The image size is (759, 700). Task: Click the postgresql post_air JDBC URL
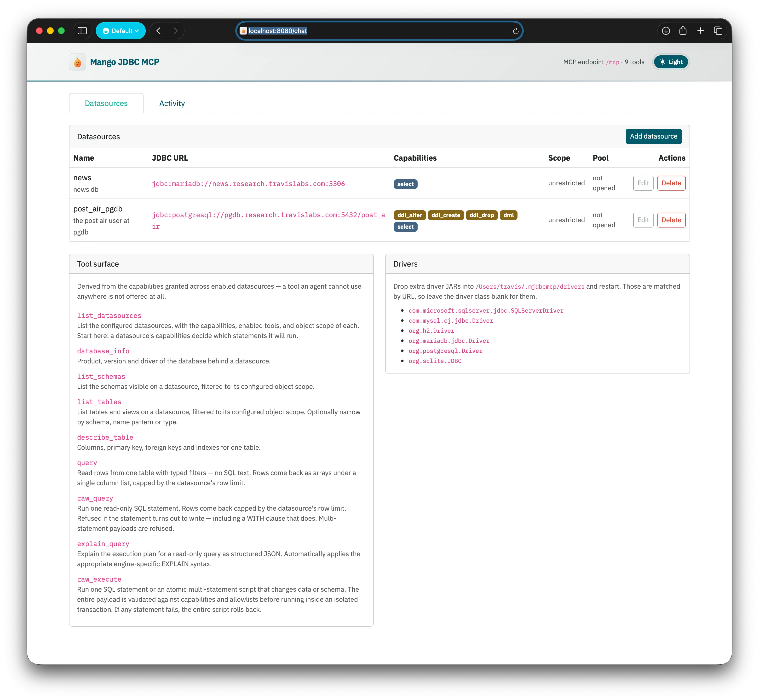(268, 221)
